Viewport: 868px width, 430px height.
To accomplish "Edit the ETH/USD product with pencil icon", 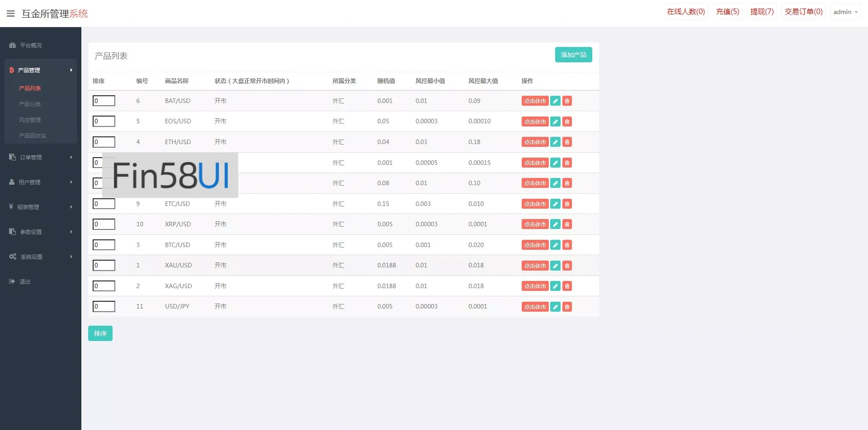I will 555,142.
